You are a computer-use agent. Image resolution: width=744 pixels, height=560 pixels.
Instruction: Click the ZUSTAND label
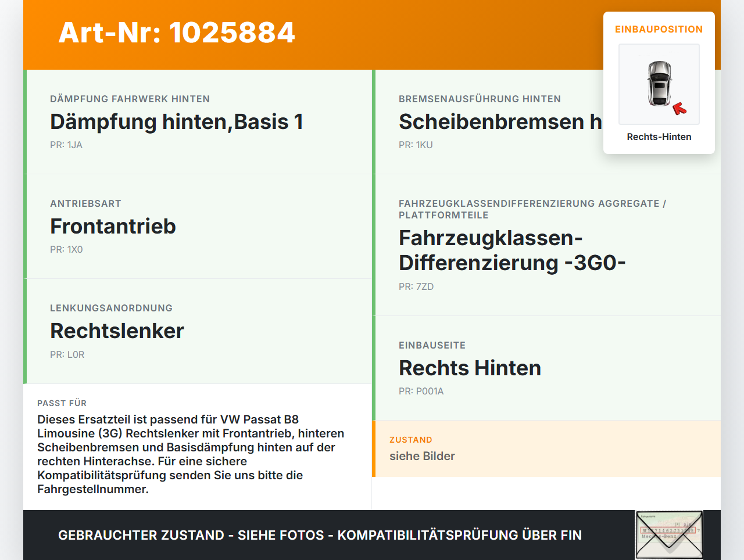click(410, 440)
